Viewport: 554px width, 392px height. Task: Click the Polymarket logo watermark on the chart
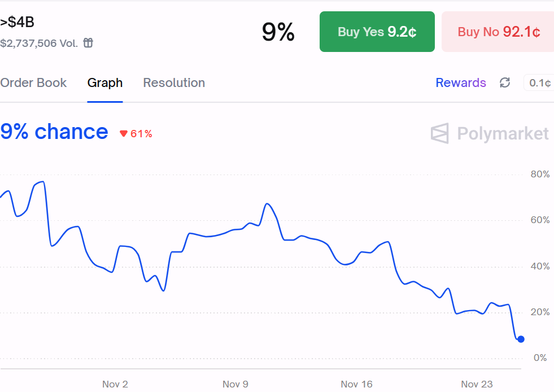tap(489, 134)
